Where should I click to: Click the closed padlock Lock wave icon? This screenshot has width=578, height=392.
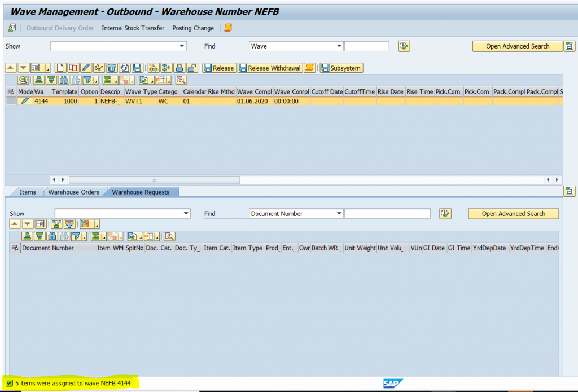(x=179, y=68)
